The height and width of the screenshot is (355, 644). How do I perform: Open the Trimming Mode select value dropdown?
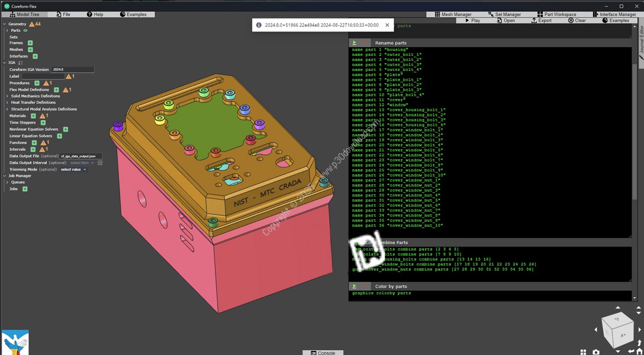(x=74, y=170)
